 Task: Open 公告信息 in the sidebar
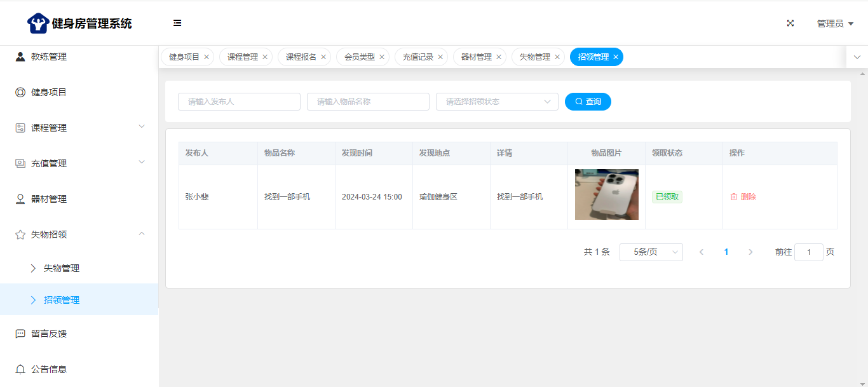pos(49,369)
